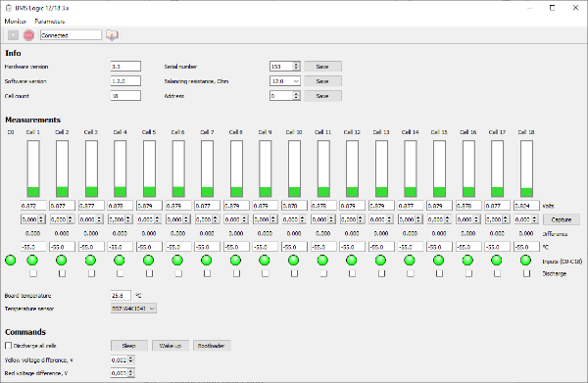Click the Address spinner arrows

coord(296,96)
